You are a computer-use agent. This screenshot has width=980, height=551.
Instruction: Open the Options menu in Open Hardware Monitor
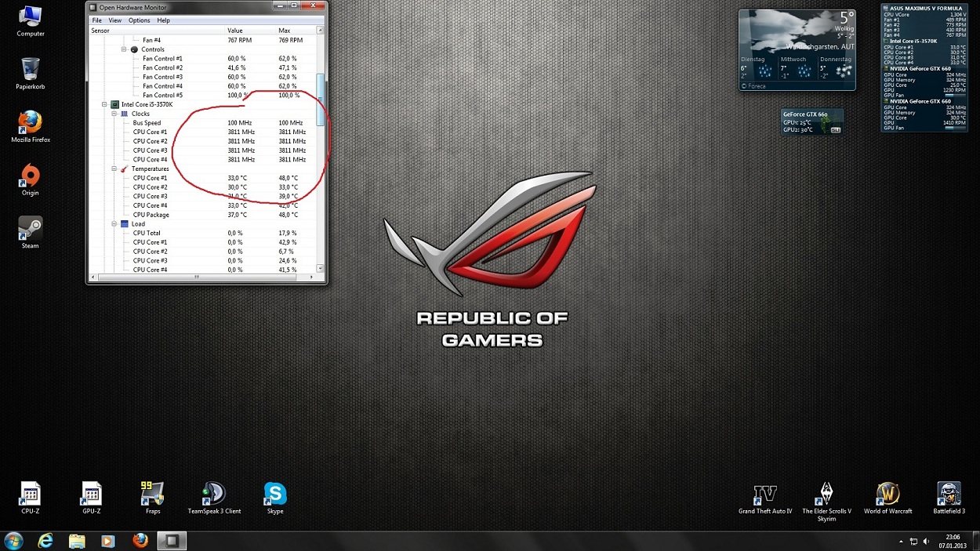point(140,20)
